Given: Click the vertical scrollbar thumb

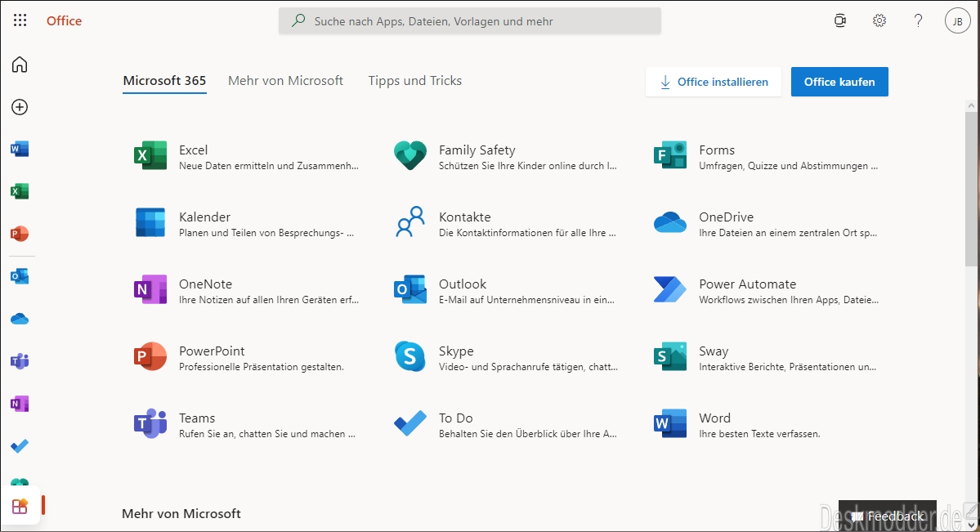Looking at the screenshot, I should pyautogui.click(x=971, y=190).
